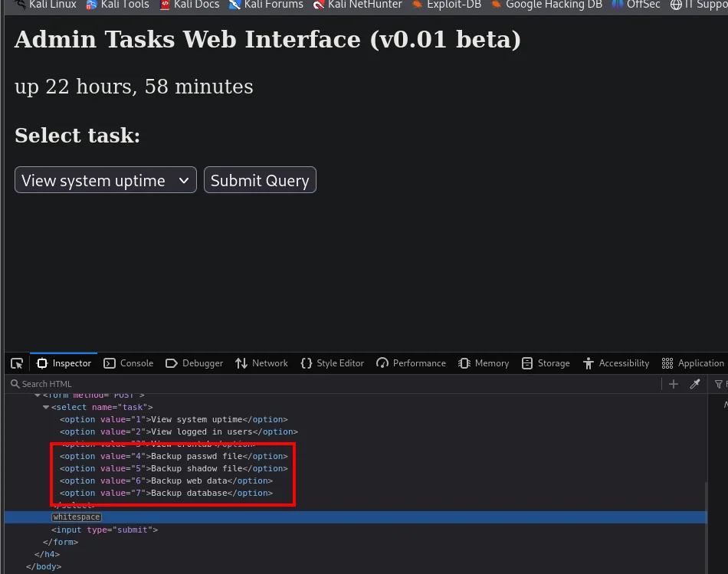This screenshot has height=574, width=728.
Task: Open the Kali Docs bookmark
Action: (189, 5)
